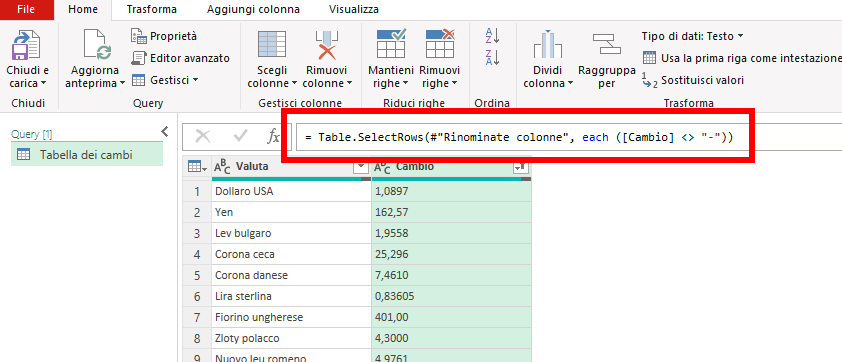Click the Rimuovi righe icon
842x362 pixels.
tap(440, 44)
